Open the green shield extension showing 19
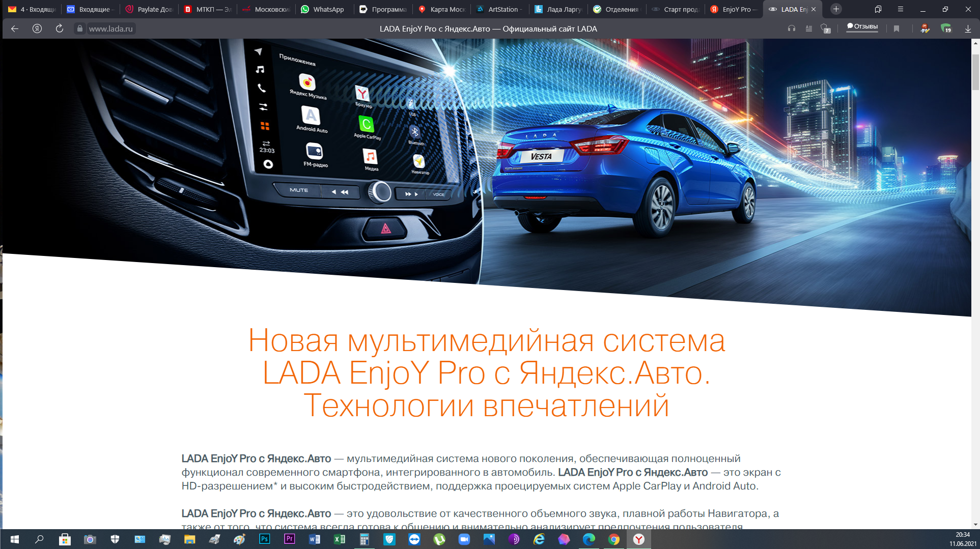The image size is (980, 549). tap(946, 28)
